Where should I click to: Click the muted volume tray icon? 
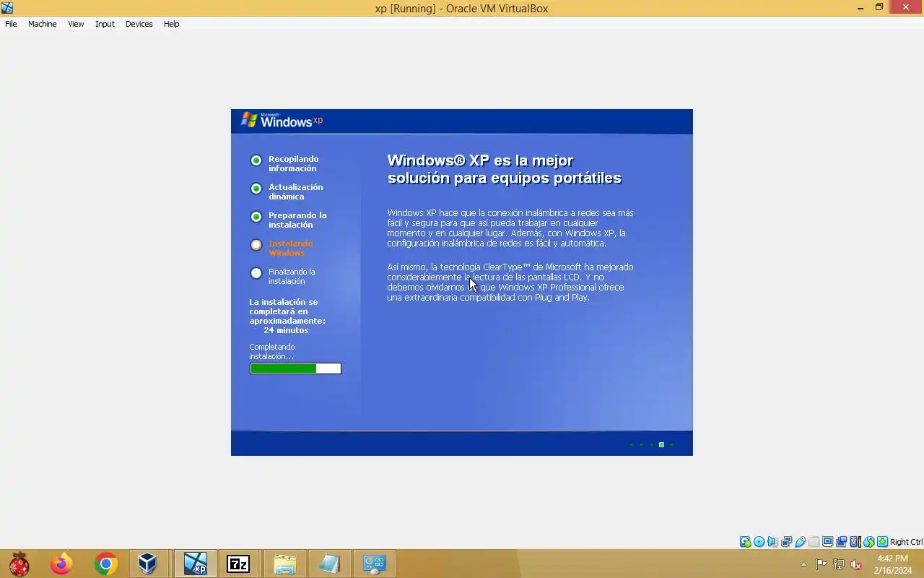[856, 564]
